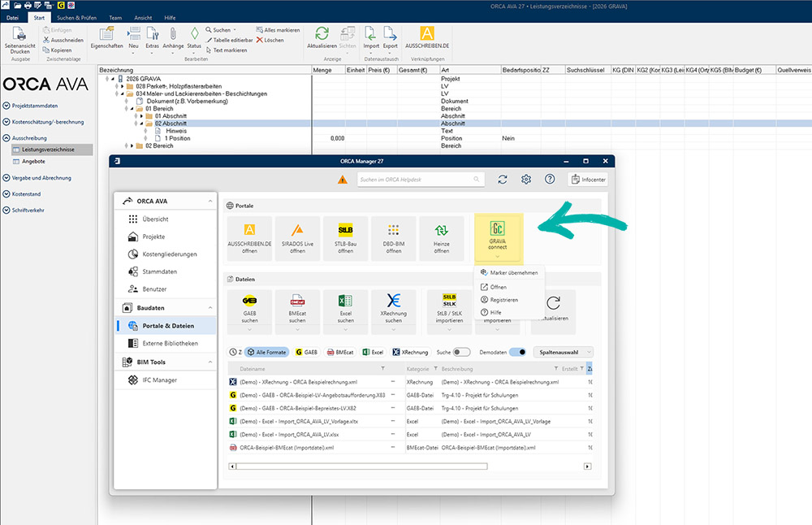Open STLB-Bau portal tile
Viewport: 812px width, 525px height.
345,238
